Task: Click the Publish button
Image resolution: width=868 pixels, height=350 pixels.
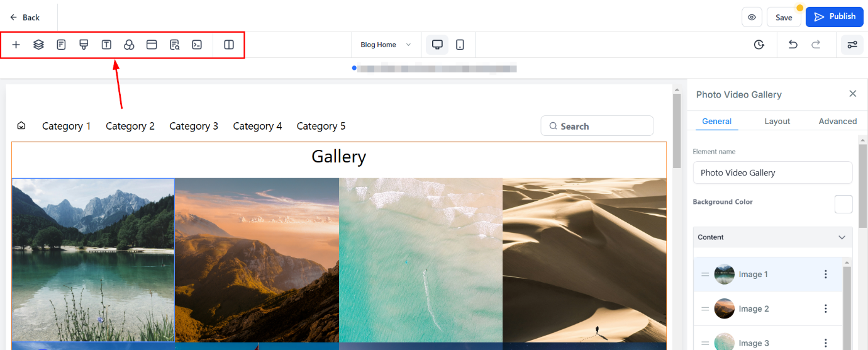Action: [835, 17]
